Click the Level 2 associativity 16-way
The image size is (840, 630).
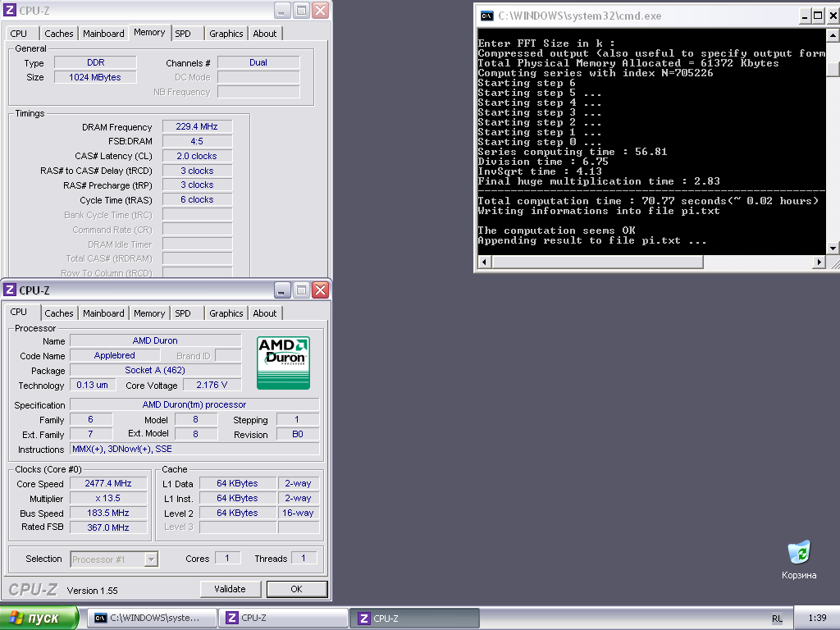[x=298, y=513]
